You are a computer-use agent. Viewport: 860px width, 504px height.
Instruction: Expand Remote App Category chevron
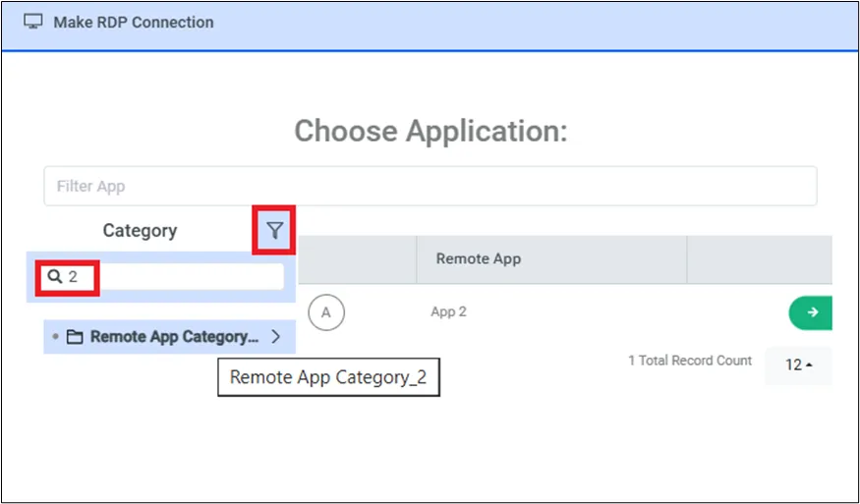tap(276, 337)
